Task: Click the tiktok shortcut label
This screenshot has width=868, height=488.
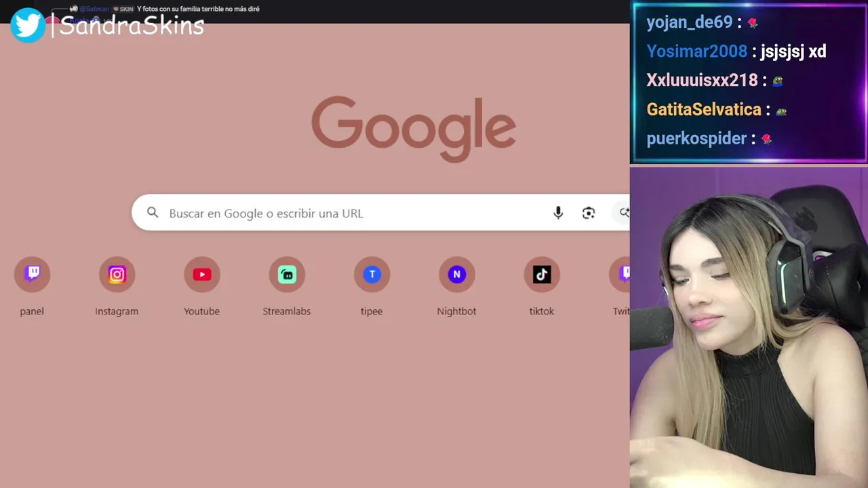Action: tap(541, 311)
